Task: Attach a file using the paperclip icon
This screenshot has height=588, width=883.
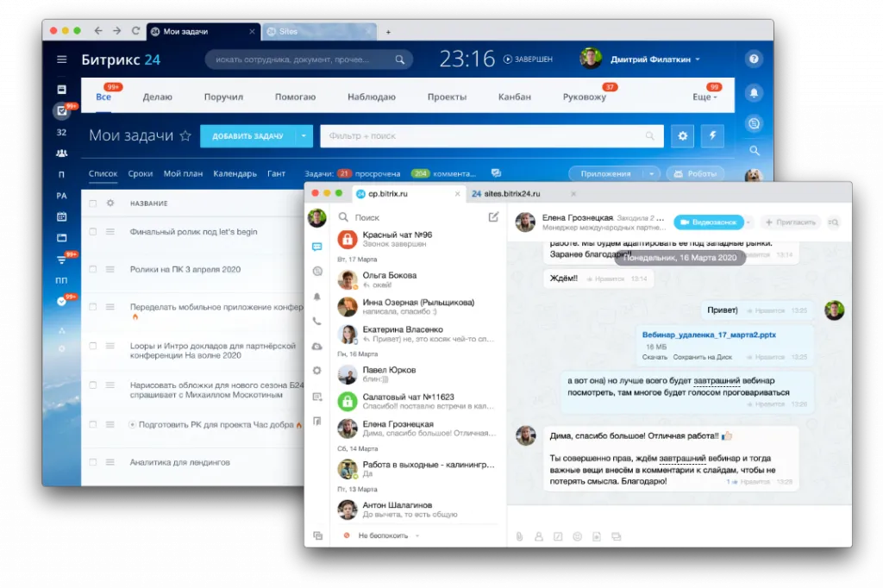Action: (x=519, y=536)
